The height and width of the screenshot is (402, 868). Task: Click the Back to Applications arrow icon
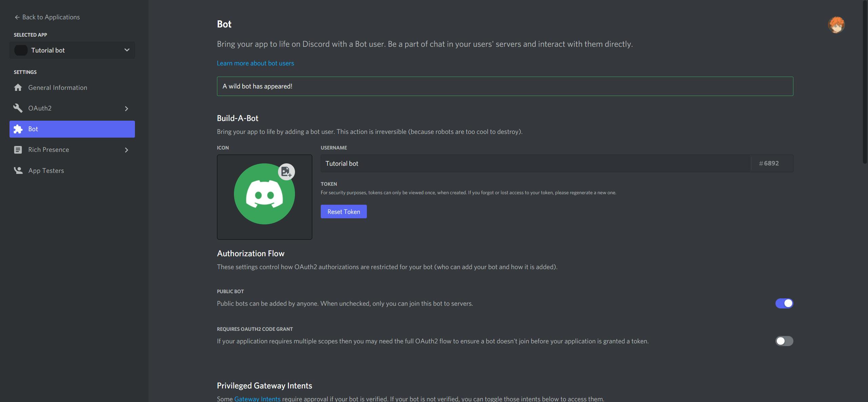point(16,17)
